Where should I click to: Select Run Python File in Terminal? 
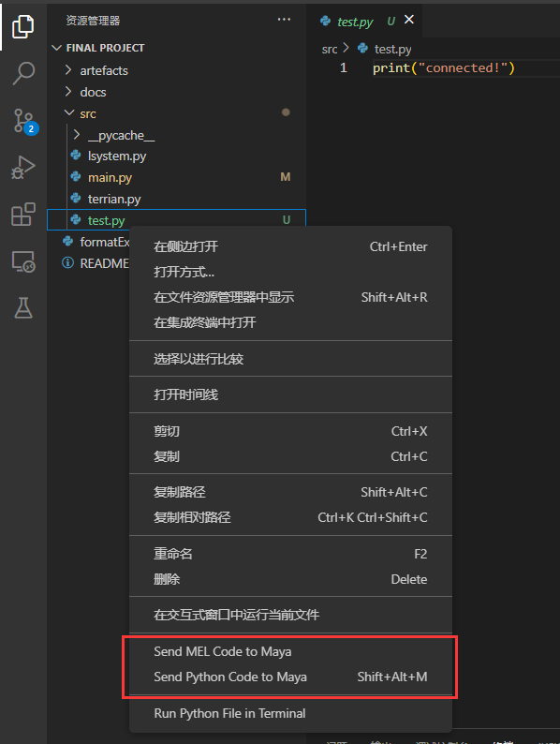pos(290,713)
